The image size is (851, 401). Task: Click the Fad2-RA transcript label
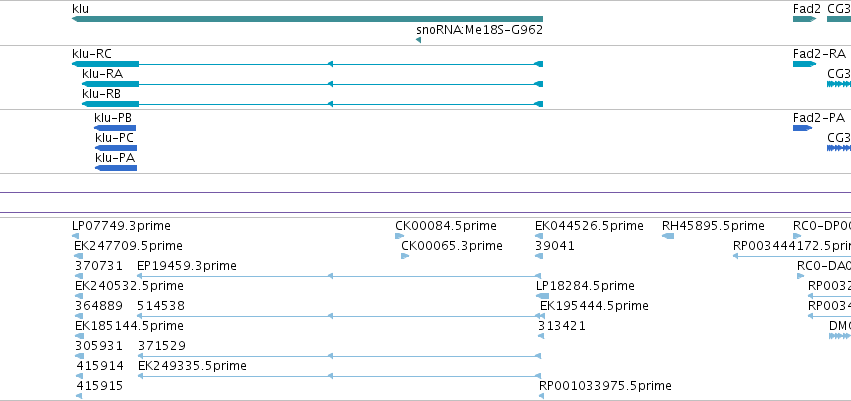tap(819, 54)
